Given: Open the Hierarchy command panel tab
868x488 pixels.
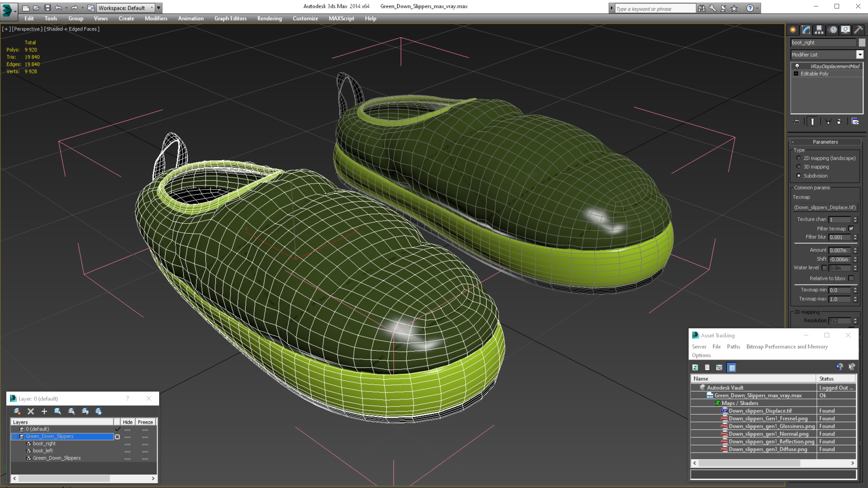Looking at the screenshot, I should tap(819, 30).
